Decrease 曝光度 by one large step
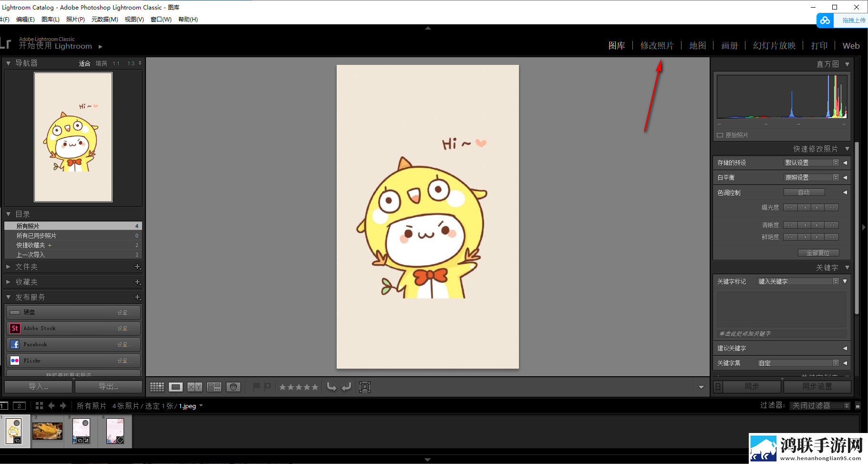Image resolution: width=868 pixels, height=464 pixels. (x=790, y=207)
